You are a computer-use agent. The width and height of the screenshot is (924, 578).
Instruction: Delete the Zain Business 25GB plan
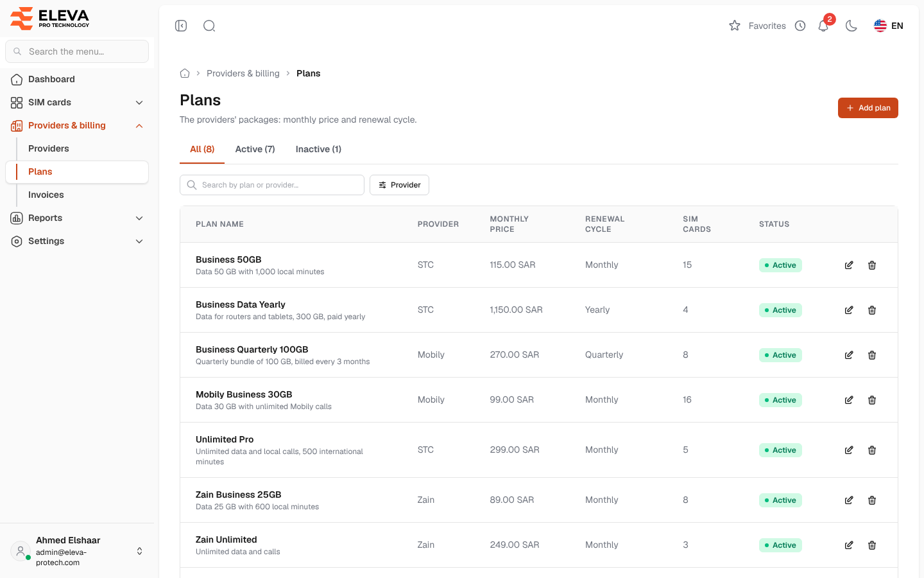pos(872,500)
